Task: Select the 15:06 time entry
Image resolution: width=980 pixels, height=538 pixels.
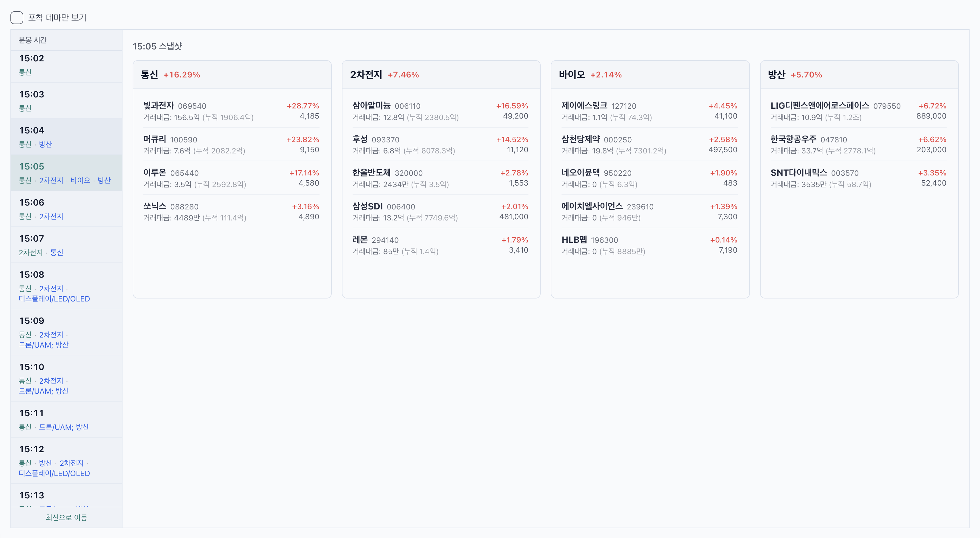Action: 66,209
